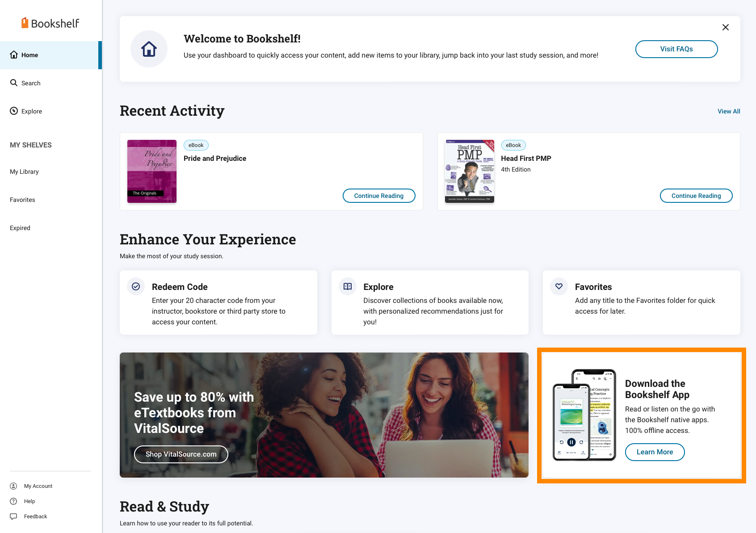The image size is (756, 533).
Task: Click the Head First PMP title
Action: pos(526,159)
